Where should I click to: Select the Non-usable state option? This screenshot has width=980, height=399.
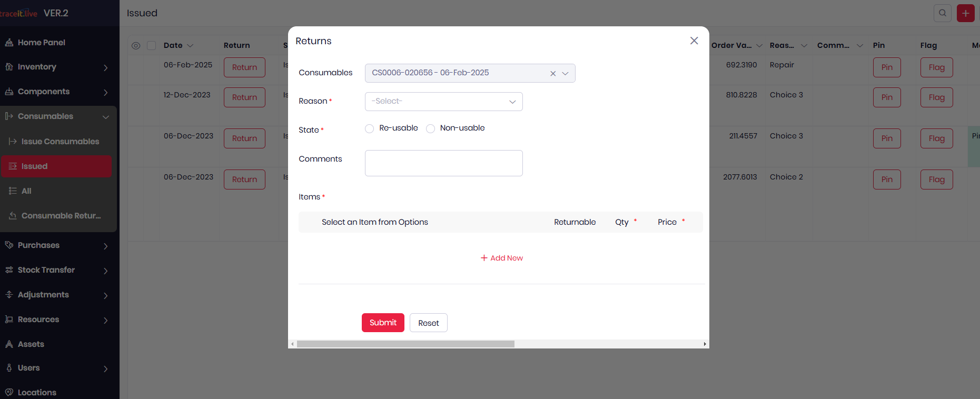[x=430, y=129]
